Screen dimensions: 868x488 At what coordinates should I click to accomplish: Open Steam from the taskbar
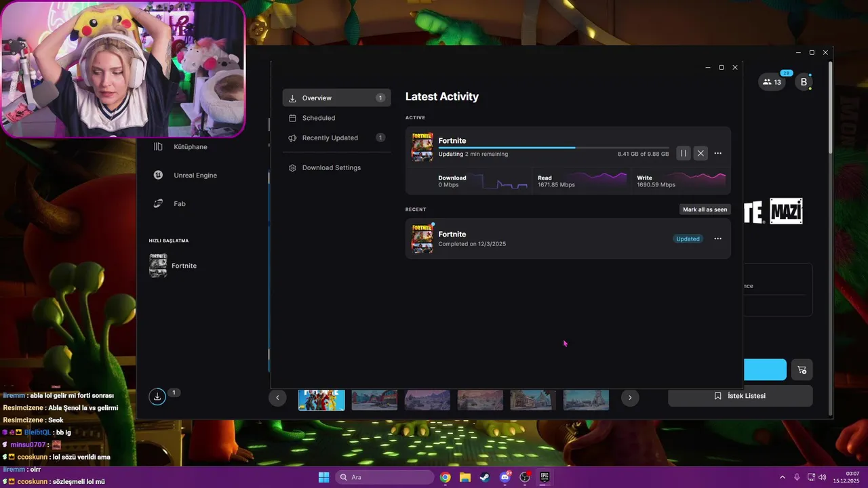coord(485,477)
